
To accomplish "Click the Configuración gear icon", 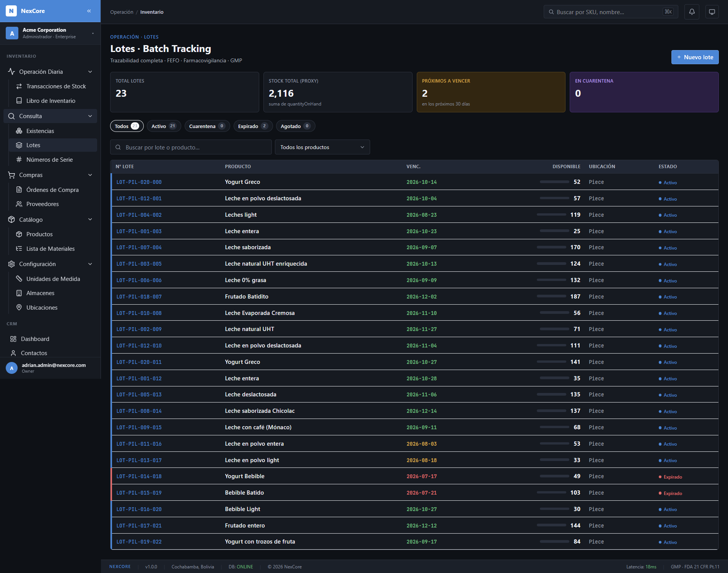I will coord(11,264).
